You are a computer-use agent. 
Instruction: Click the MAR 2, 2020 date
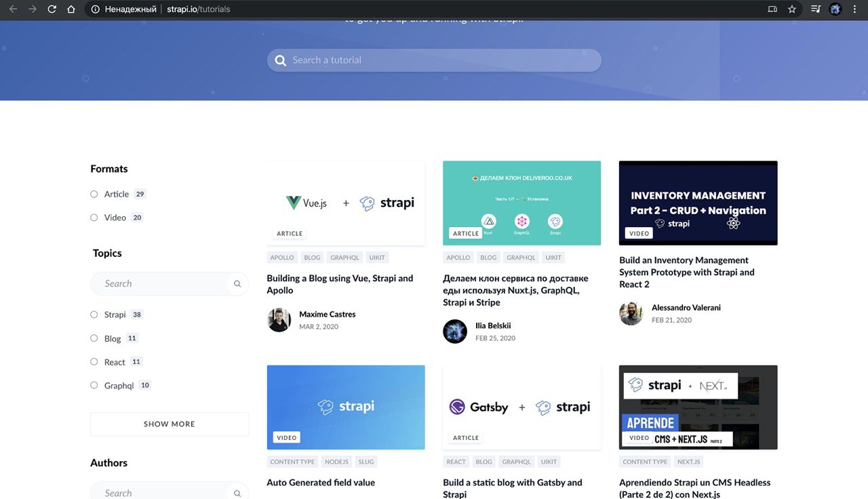[x=319, y=327]
